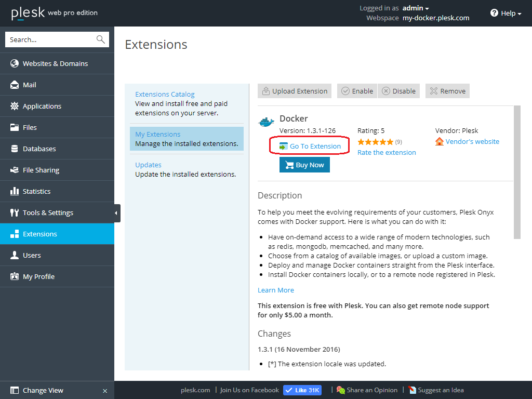This screenshot has height=399, width=532.
Task: Click the Go To Extension link
Action: pos(315,146)
